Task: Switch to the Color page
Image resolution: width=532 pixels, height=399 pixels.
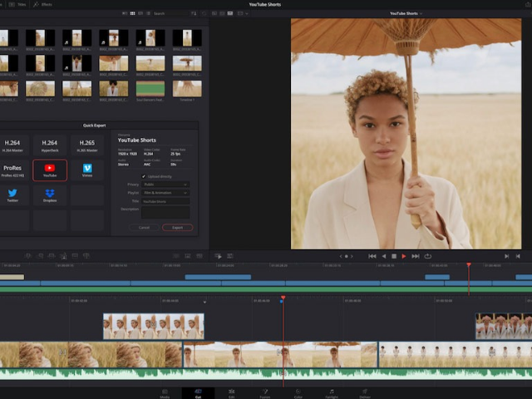Action: pos(298,393)
